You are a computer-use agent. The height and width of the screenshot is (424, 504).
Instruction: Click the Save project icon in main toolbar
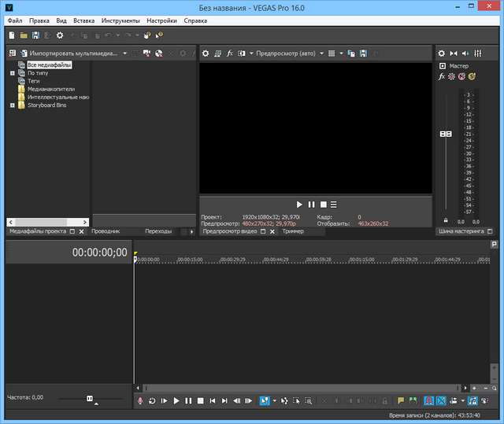pyautogui.click(x=35, y=35)
